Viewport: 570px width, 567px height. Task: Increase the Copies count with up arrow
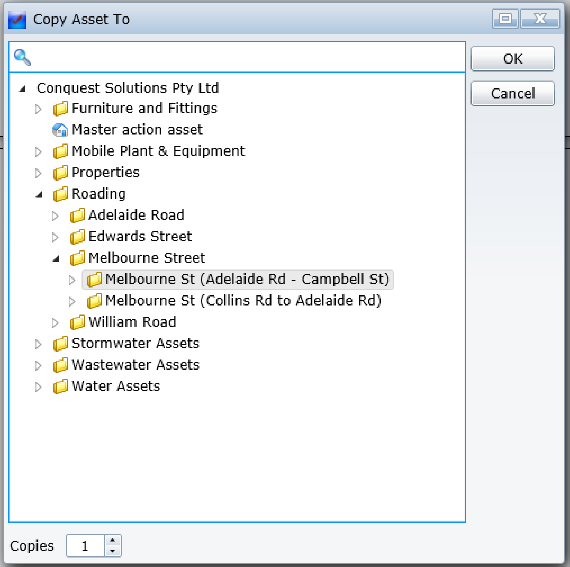click(113, 540)
